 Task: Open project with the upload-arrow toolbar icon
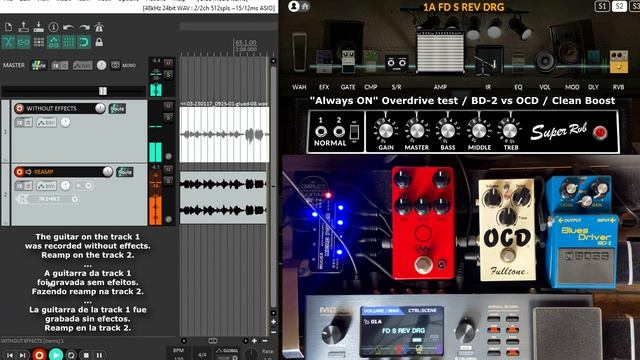pyautogui.click(x=23, y=27)
